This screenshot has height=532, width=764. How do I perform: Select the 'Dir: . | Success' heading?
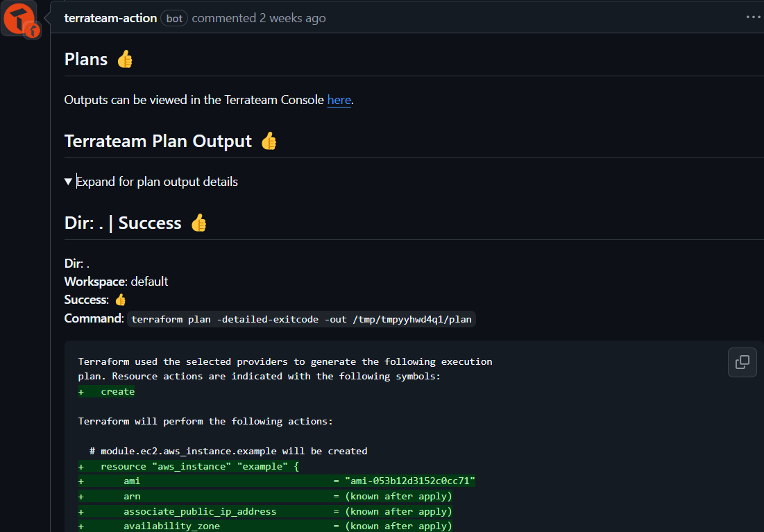point(123,223)
